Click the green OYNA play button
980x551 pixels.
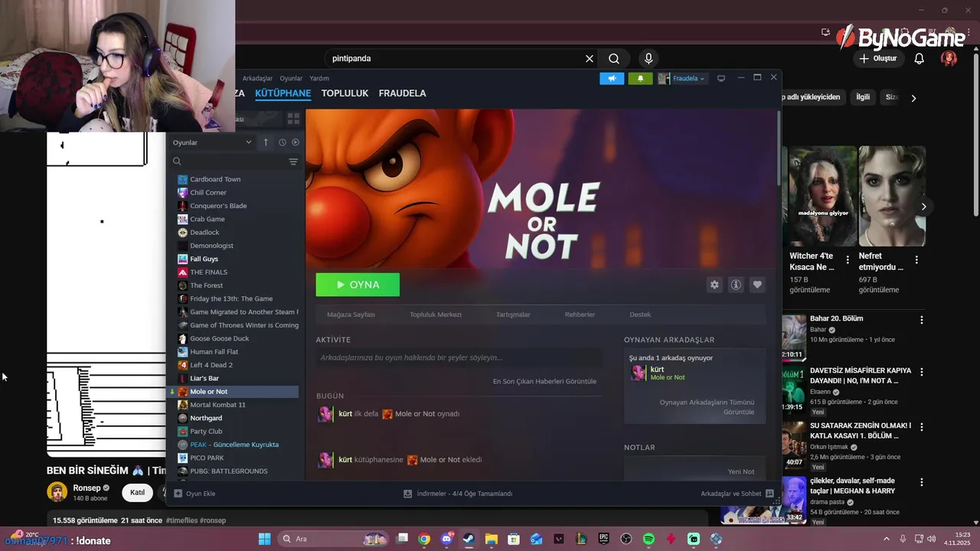click(x=358, y=285)
